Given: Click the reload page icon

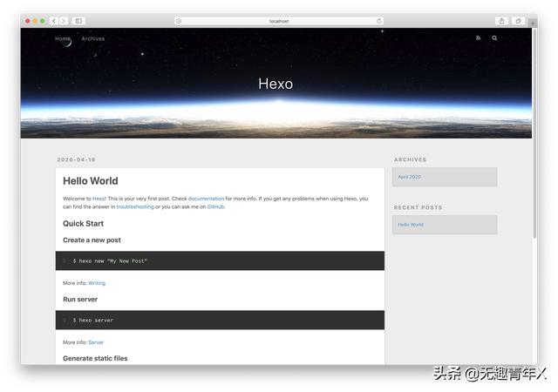Looking at the screenshot, I should 379,21.
